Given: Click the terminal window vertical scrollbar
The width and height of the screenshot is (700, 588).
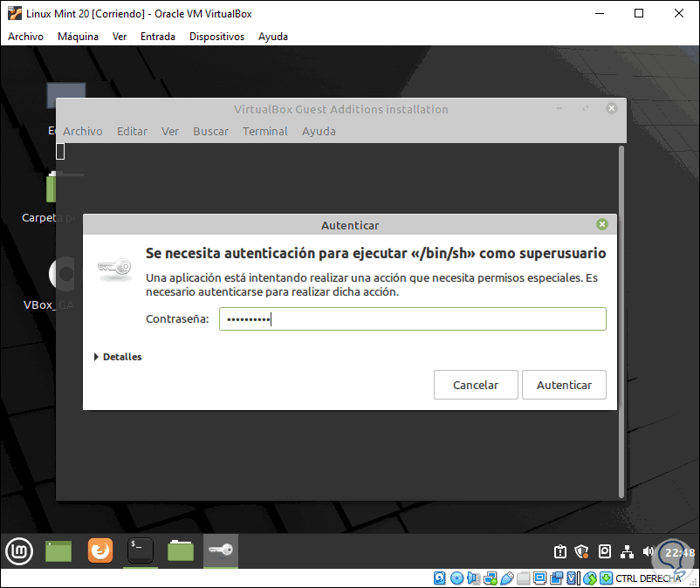Looking at the screenshot, I should pos(621,321).
